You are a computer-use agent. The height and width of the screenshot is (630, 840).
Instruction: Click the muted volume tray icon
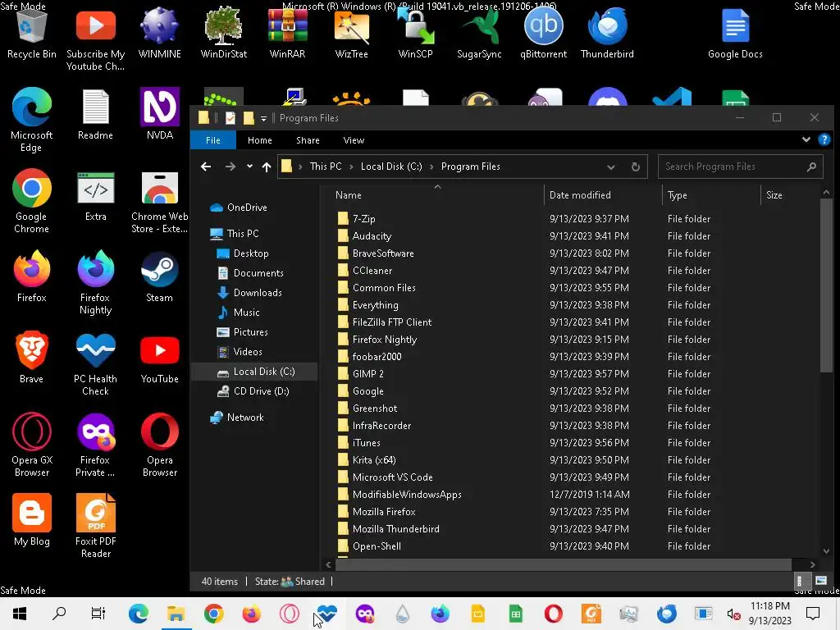733,614
